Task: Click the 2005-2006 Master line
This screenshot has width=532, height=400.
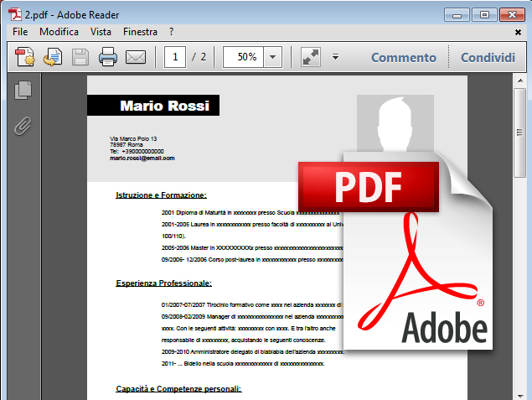Action: coord(252,248)
